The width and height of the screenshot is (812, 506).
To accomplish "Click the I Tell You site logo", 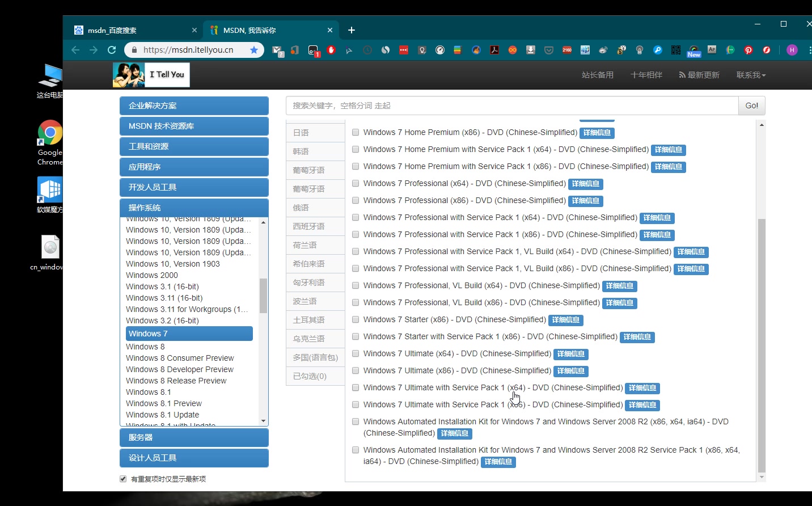I will tap(151, 75).
